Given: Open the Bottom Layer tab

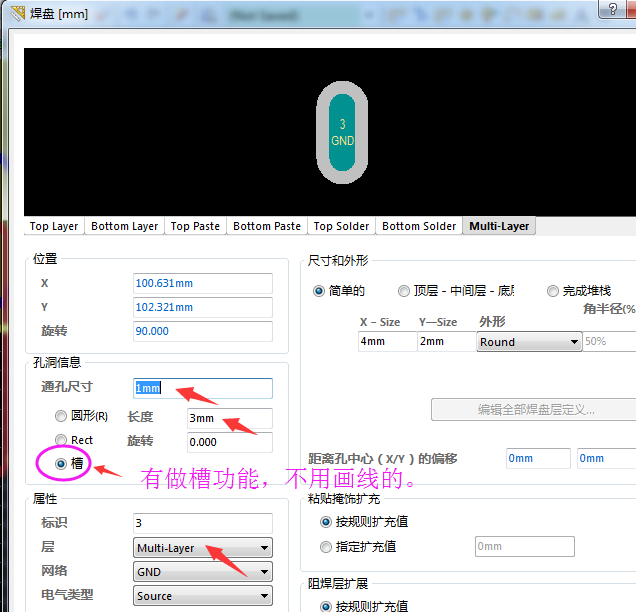Looking at the screenshot, I should (x=124, y=226).
